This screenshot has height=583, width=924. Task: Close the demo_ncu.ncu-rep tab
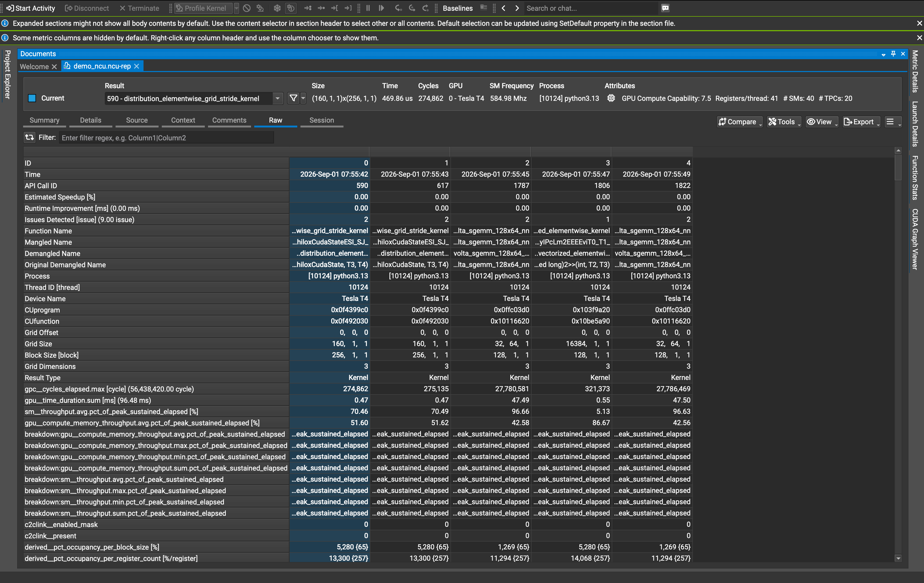pos(137,66)
